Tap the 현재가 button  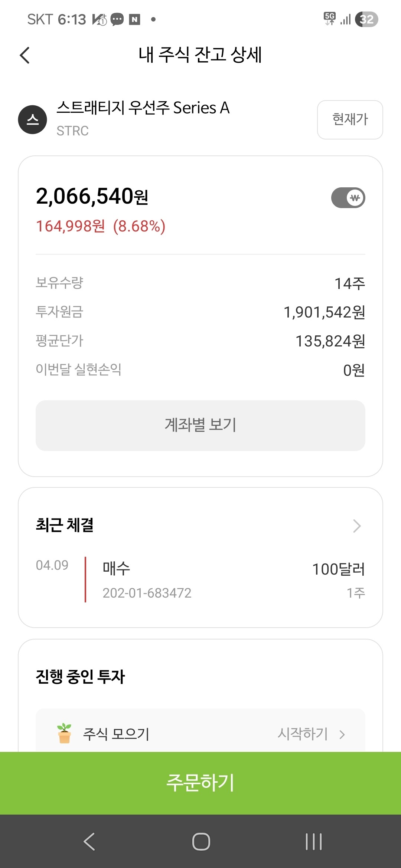coord(350,119)
